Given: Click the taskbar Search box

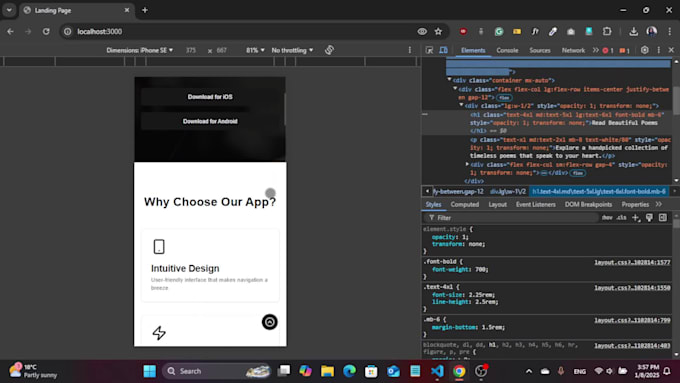Looking at the screenshot, I should [217, 371].
